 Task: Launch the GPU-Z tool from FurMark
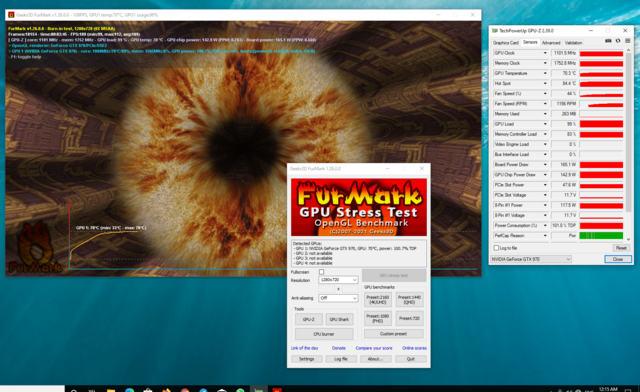(x=309, y=319)
